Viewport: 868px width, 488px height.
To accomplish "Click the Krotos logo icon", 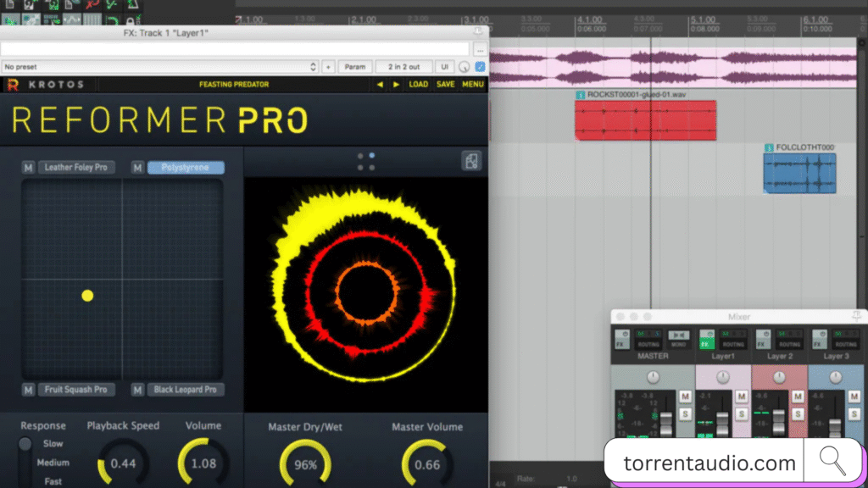I will [x=12, y=84].
